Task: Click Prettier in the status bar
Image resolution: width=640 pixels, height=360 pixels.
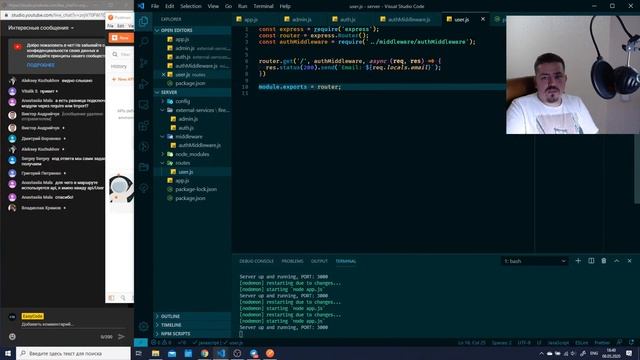Action: (602, 343)
